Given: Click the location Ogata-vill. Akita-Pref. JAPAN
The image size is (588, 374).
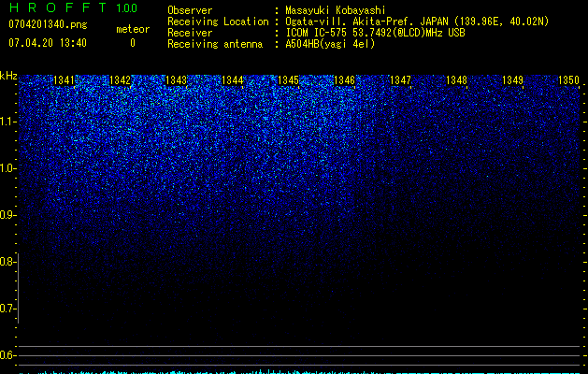Looking at the screenshot, I should [366, 22].
